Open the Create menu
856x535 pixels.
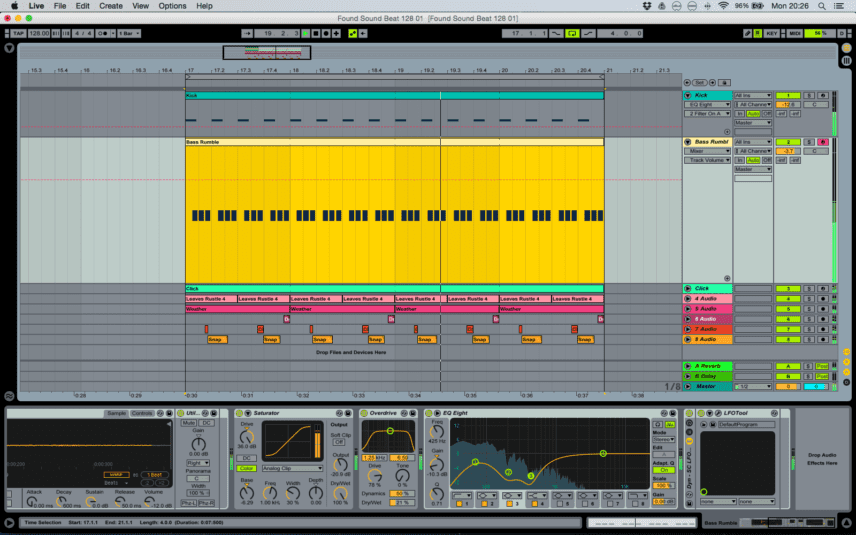click(x=111, y=6)
